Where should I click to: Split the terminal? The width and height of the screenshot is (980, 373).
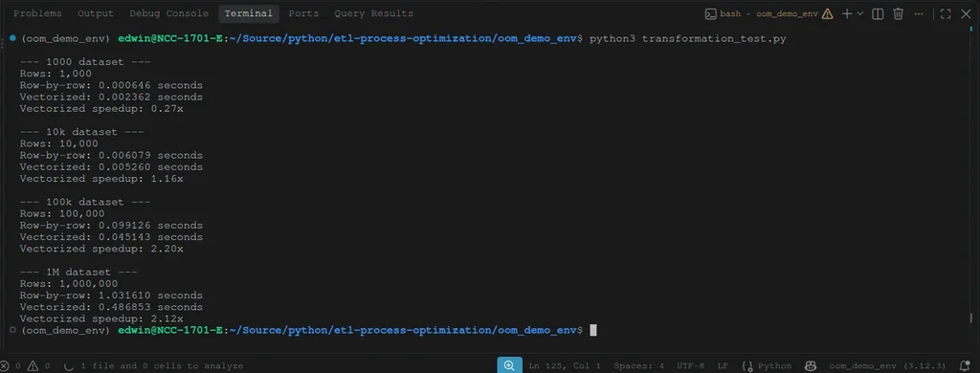[x=878, y=13]
